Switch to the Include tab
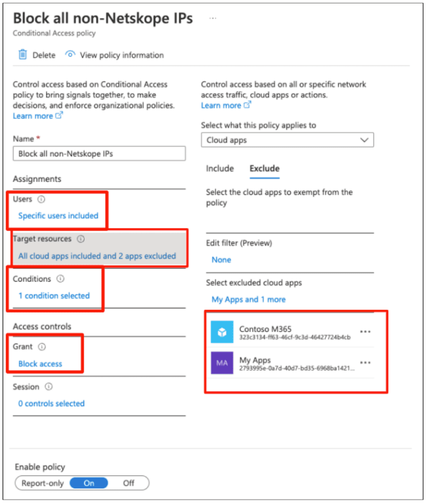The width and height of the screenshot is (426, 504). pos(220,168)
